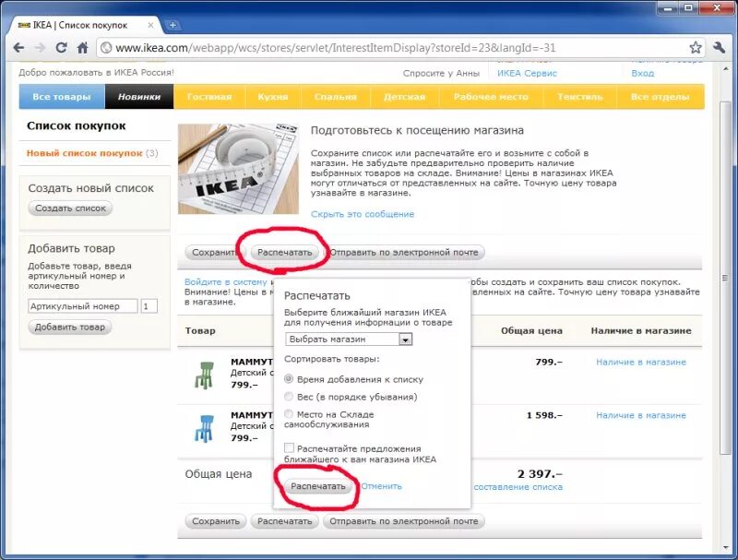The image size is (738, 560).
Task: Click bottom Распечатать button below the total
Action: pyautogui.click(x=285, y=521)
